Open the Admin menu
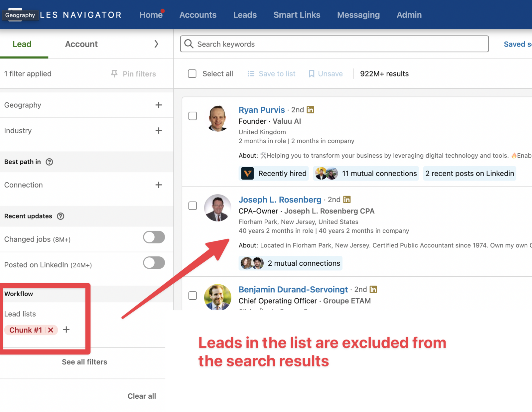 (409, 15)
